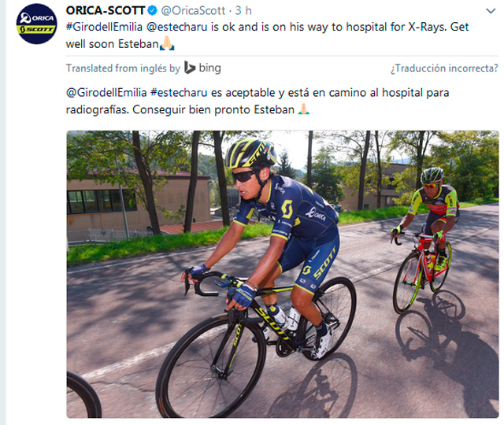Screen dimensions: 504x425
Task: Click the ¿Traducción incorrecta? link
Action: [x=444, y=68]
